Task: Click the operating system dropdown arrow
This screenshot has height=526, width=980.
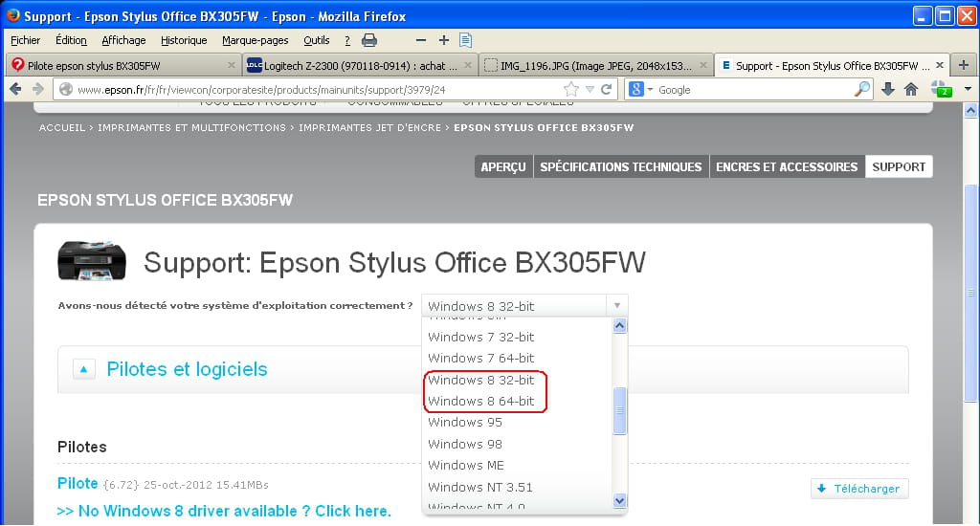Action: click(617, 305)
